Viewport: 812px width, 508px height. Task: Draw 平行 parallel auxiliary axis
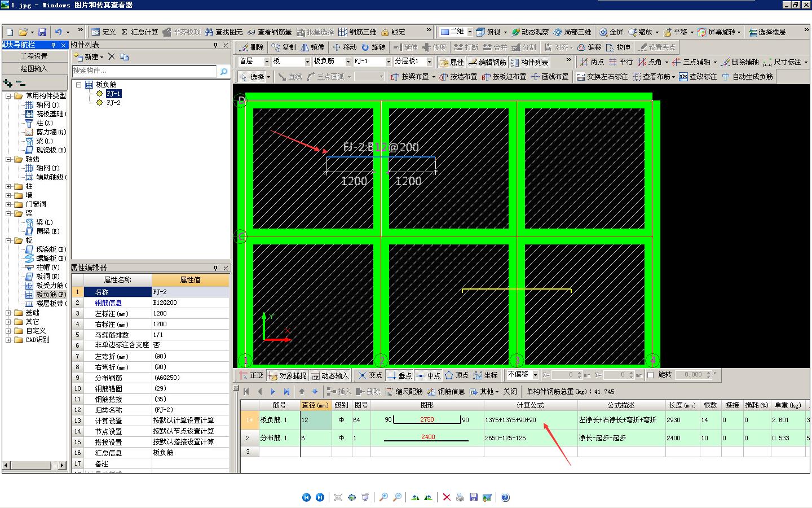pos(621,62)
